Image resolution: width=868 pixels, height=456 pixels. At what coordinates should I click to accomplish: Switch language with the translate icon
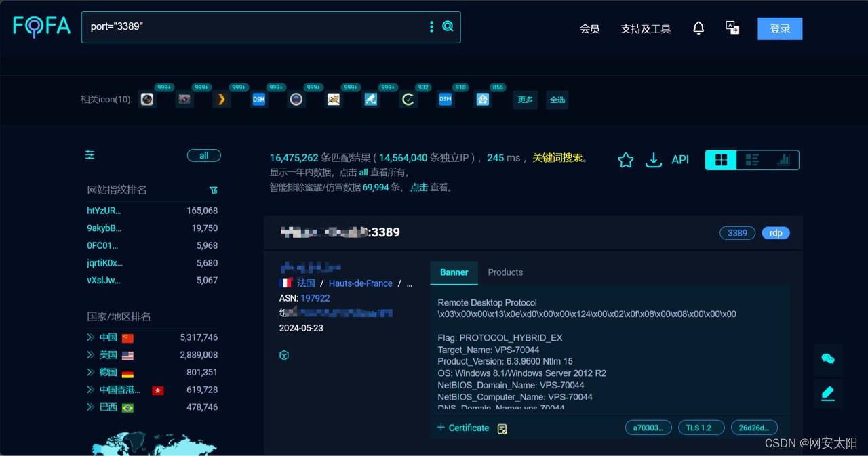pyautogui.click(x=732, y=28)
